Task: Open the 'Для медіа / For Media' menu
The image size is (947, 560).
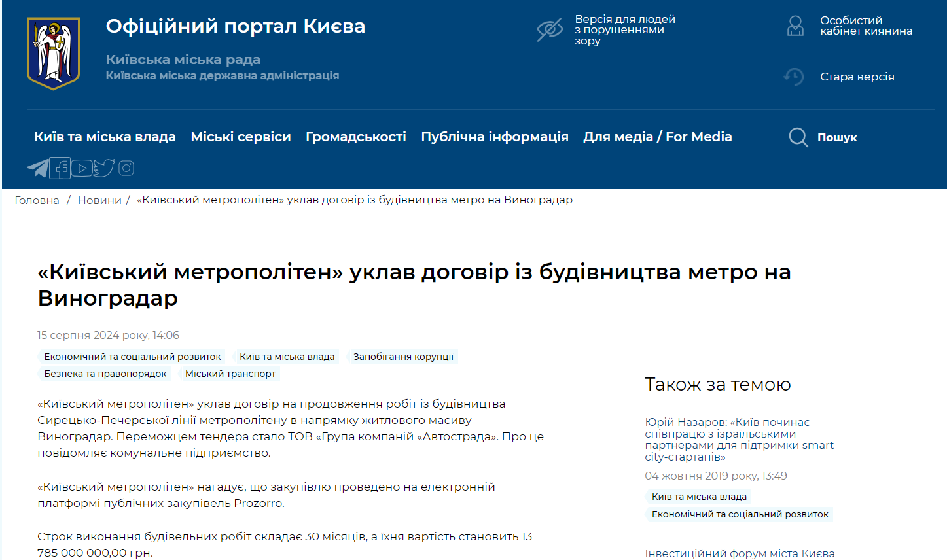Action: tap(657, 137)
